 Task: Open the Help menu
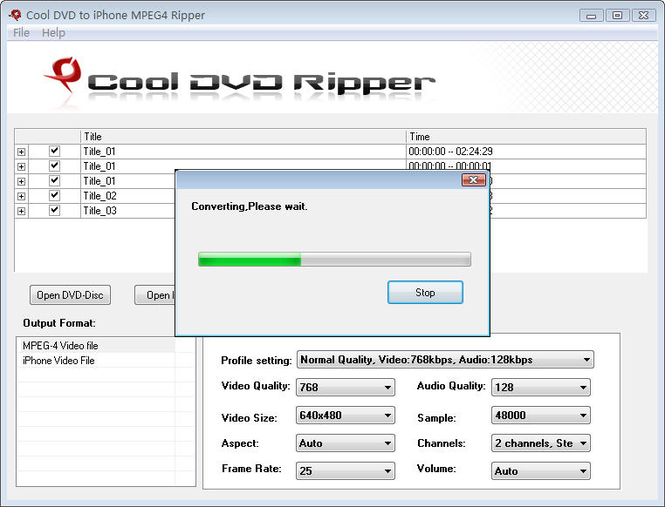tap(53, 33)
